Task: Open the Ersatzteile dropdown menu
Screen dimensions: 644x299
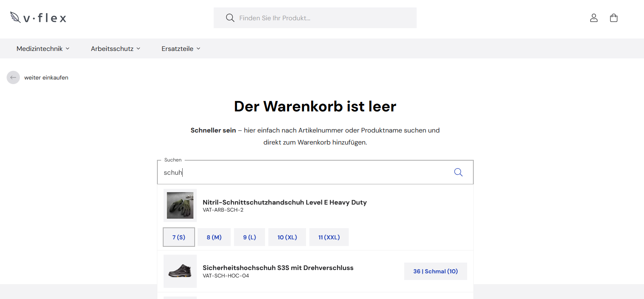Action: (x=181, y=48)
